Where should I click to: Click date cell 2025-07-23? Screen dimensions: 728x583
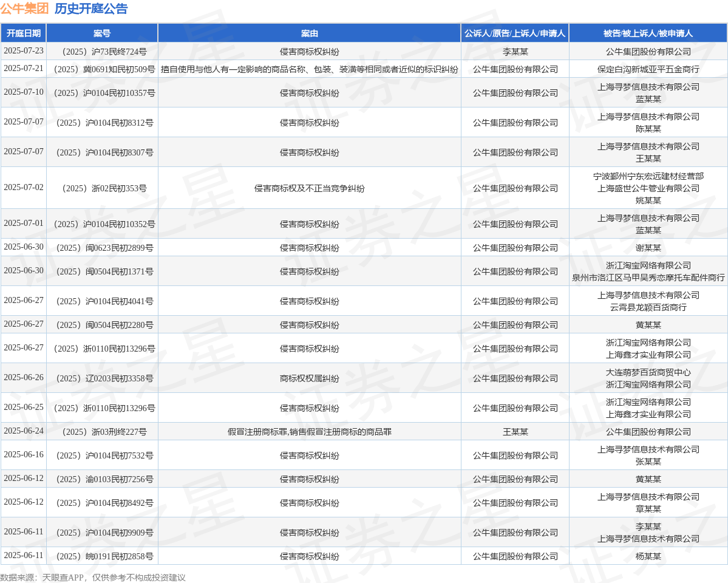pos(24,50)
